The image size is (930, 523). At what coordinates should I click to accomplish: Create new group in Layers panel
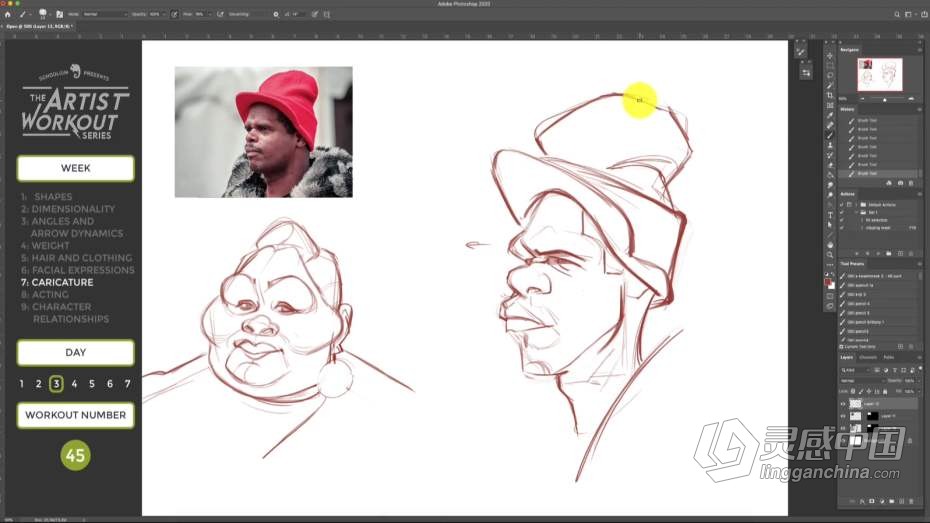(892, 502)
